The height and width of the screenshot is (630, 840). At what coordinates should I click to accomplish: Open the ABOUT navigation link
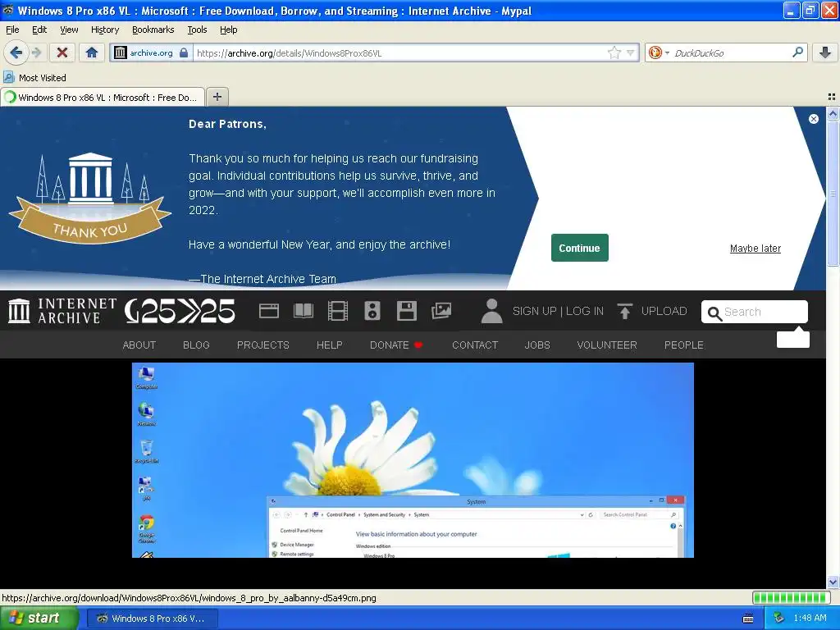(x=139, y=345)
